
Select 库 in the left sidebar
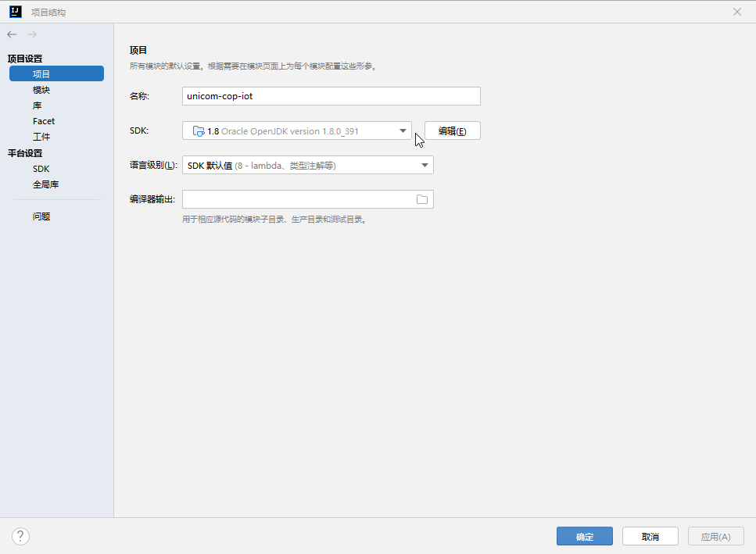pos(37,105)
